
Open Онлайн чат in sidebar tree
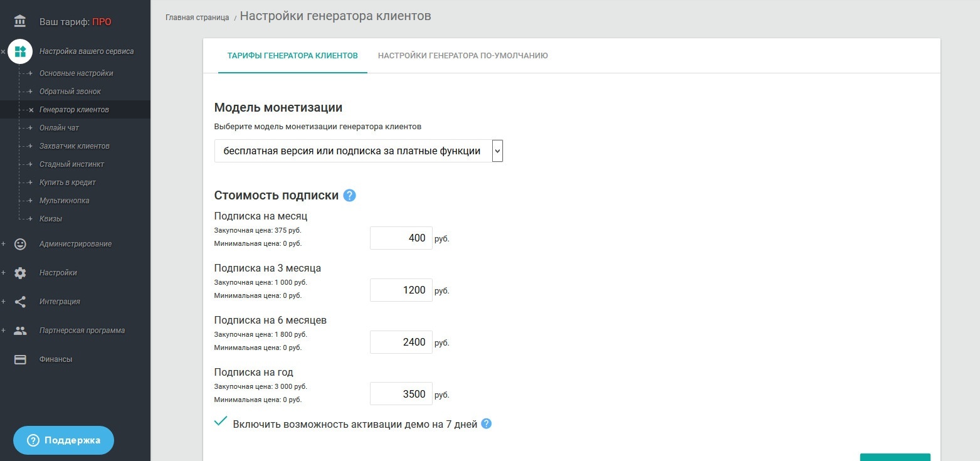[59, 128]
